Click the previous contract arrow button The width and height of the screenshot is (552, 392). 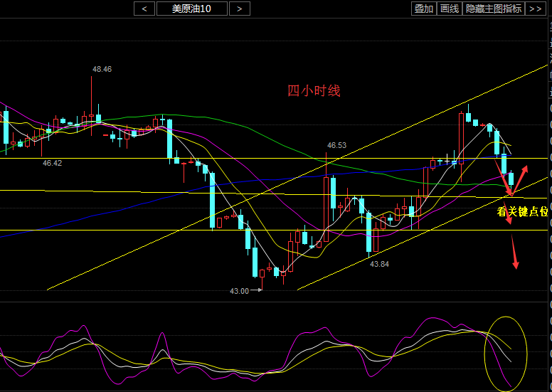(144, 9)
